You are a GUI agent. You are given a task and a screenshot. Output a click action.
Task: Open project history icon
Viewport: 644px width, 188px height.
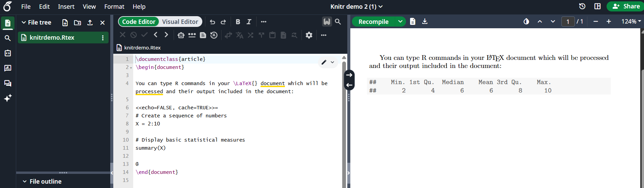(x=582, y=6)
